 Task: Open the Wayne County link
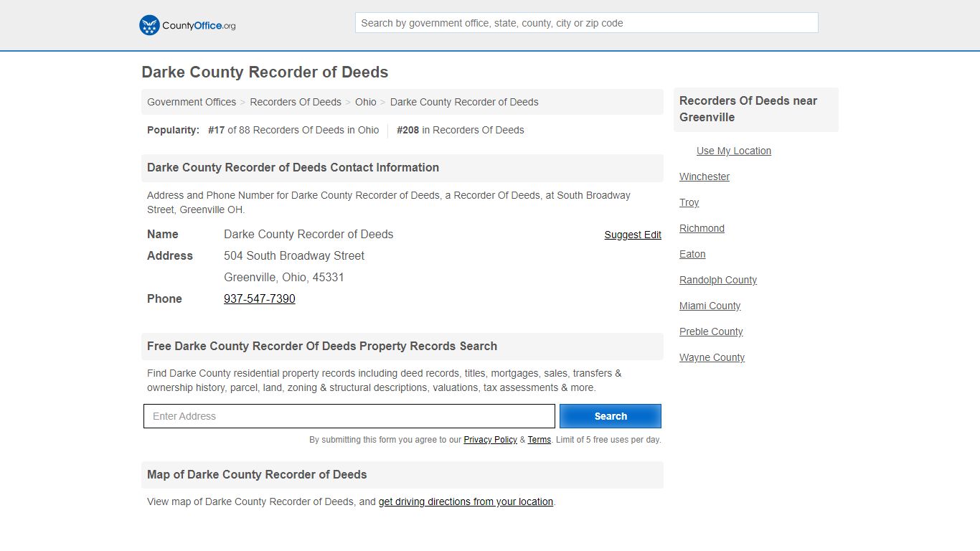point(712,357)
